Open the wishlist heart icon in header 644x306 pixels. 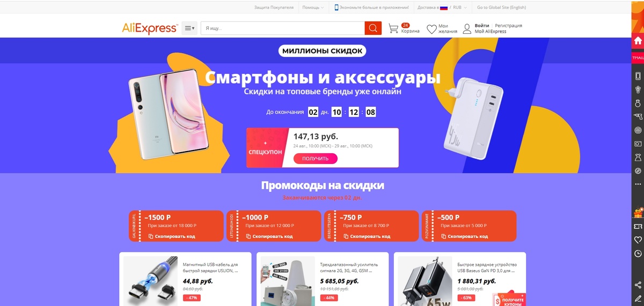tap(431, 29)
